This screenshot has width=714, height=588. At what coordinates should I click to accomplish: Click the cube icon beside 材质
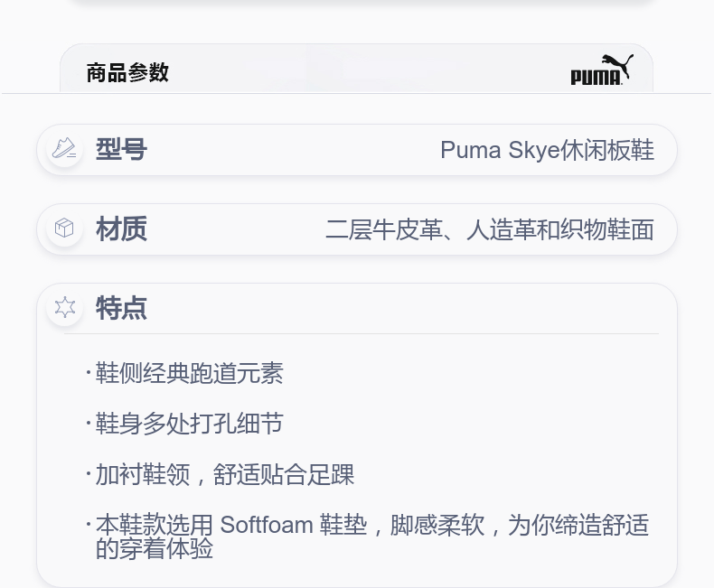tap(64, 228)
